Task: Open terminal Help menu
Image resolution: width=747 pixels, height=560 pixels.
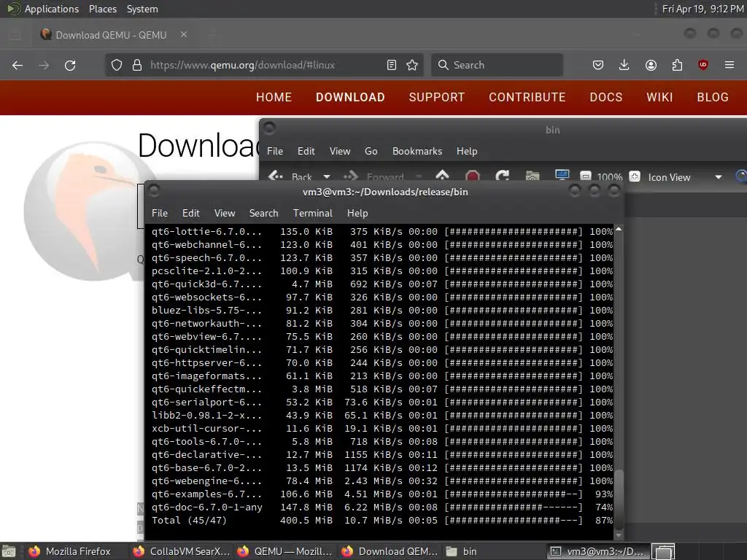Action: click(x=357, y=213)
